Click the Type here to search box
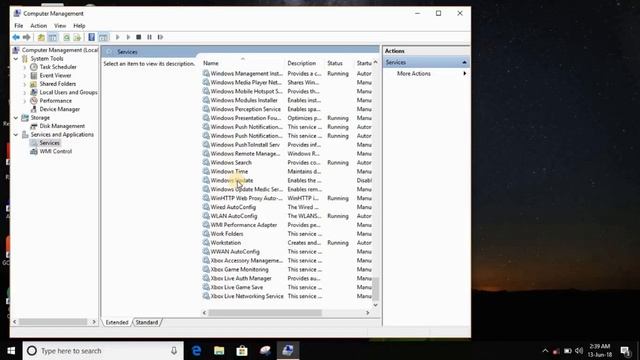640x360 pixels. pos(103,351)
